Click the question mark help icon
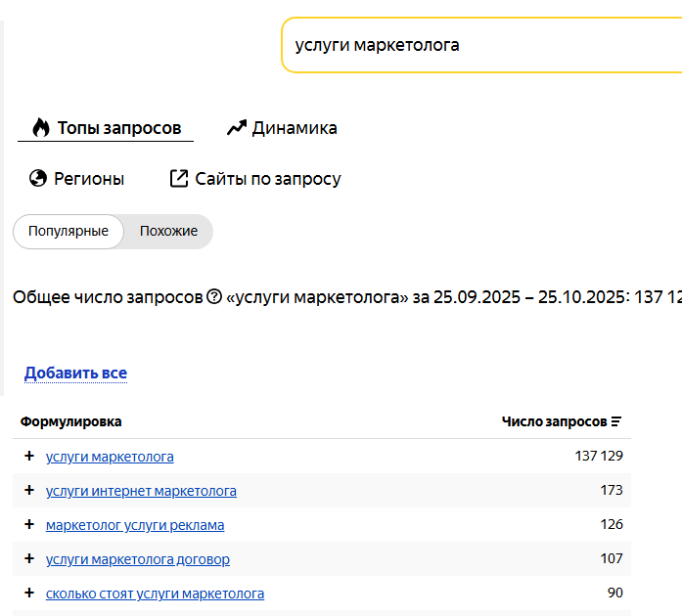 point(214,297)
